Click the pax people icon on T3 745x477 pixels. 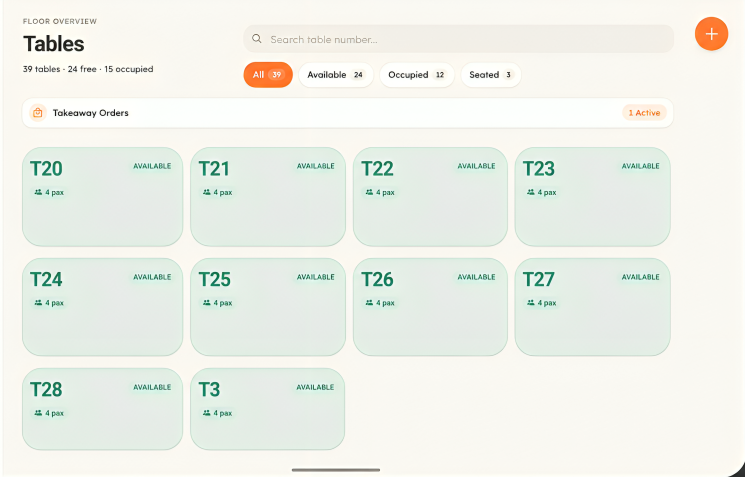207,413
